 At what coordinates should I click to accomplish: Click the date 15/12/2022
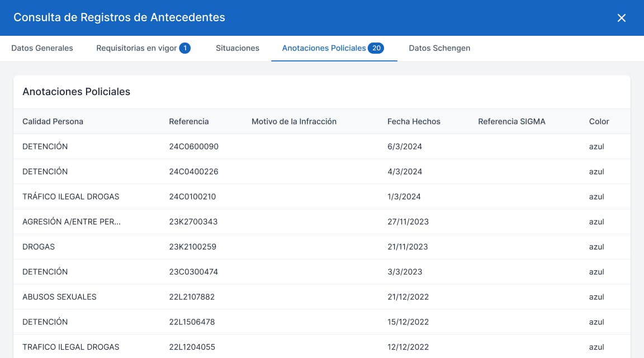tap(408, 322)
